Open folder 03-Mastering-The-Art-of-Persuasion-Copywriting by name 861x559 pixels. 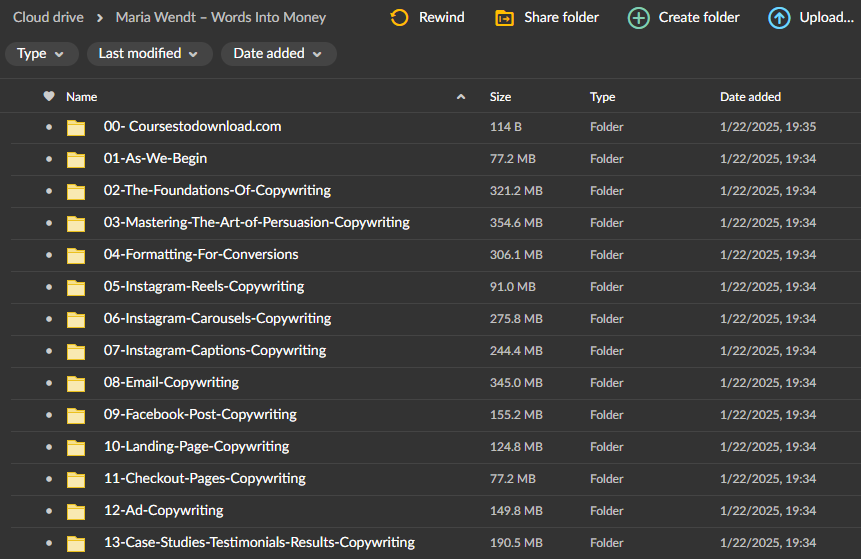click(256, 222)
